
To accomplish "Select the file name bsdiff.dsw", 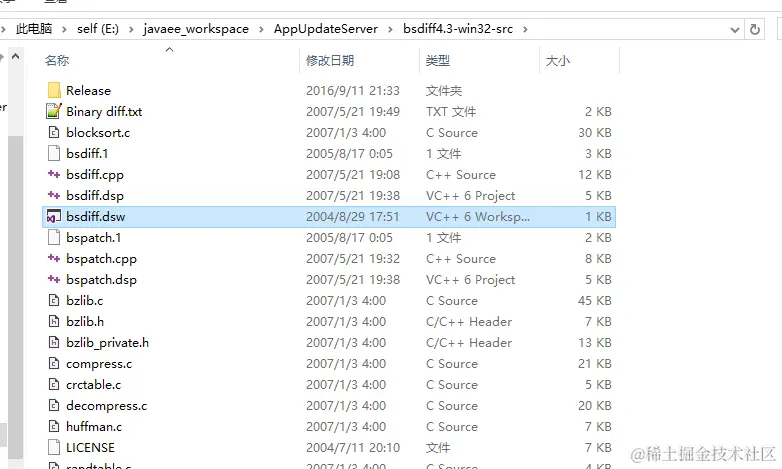I will (x=95, y=217).
